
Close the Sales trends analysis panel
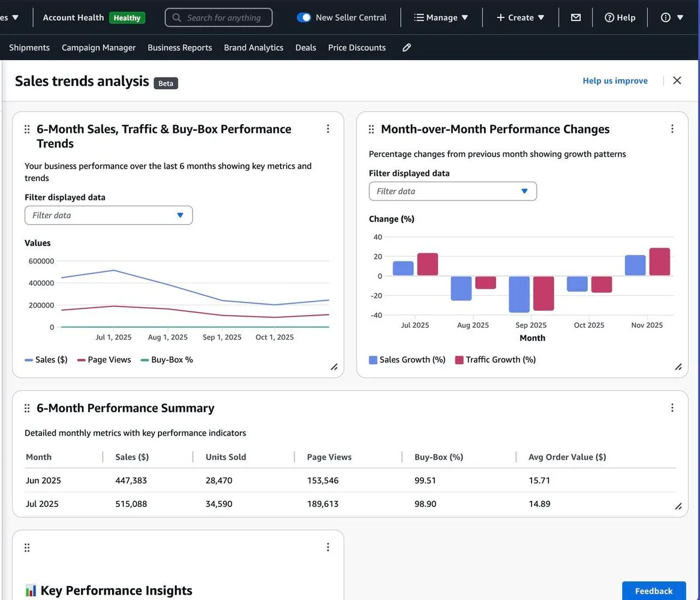(677, 80)
